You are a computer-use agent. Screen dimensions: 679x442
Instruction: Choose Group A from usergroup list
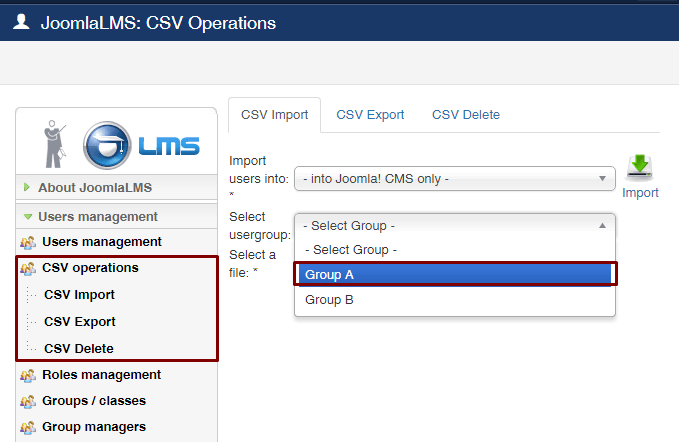(x=455, y=274)
